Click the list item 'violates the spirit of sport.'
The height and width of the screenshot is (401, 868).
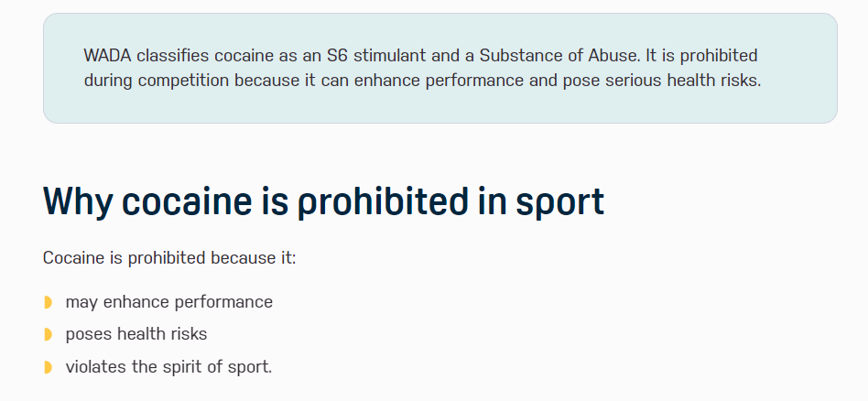pos(168,367)
